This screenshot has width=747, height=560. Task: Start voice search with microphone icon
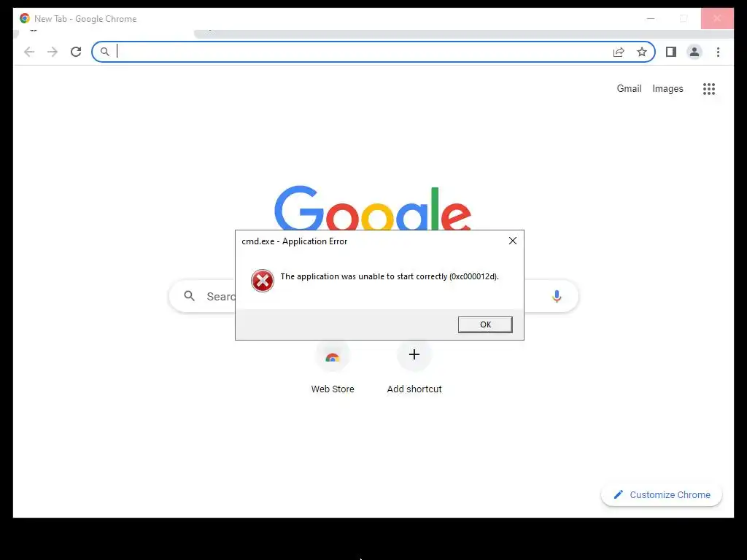[x=557, y=296]
